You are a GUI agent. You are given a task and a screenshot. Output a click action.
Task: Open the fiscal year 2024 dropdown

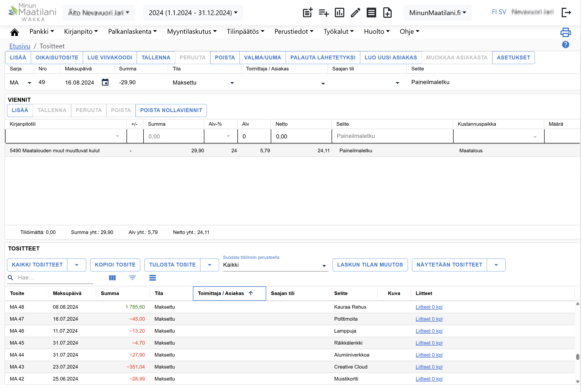pos(193,12)
